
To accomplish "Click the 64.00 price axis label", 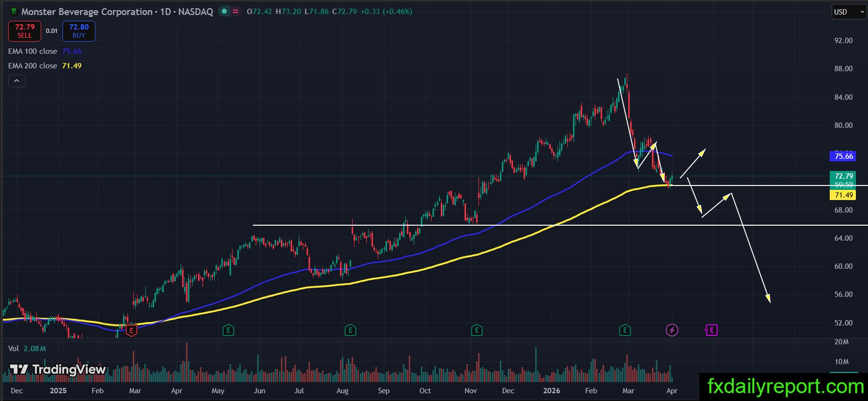I will coord(843,238).
